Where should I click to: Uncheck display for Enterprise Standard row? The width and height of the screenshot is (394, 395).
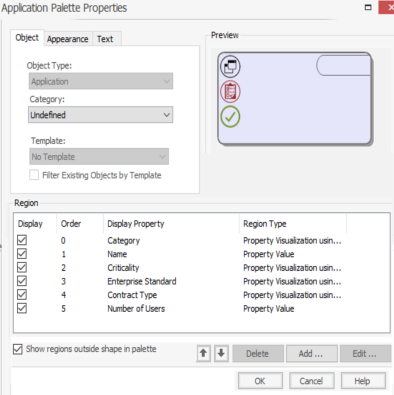(22, 281)
